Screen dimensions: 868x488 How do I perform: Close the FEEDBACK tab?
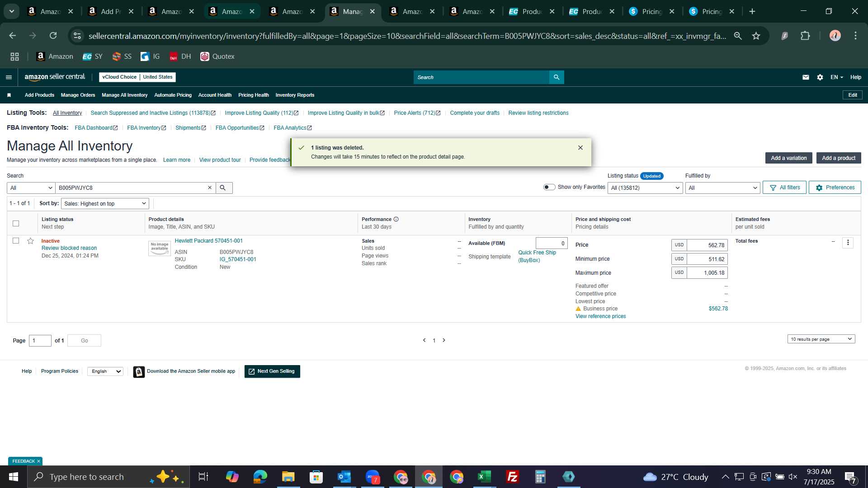tap(38, 461)
